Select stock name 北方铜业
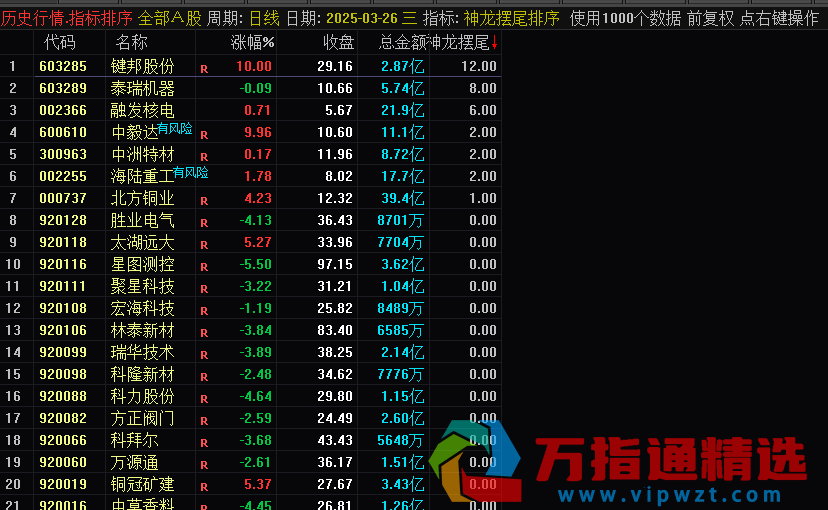 (x=143, y=199)
